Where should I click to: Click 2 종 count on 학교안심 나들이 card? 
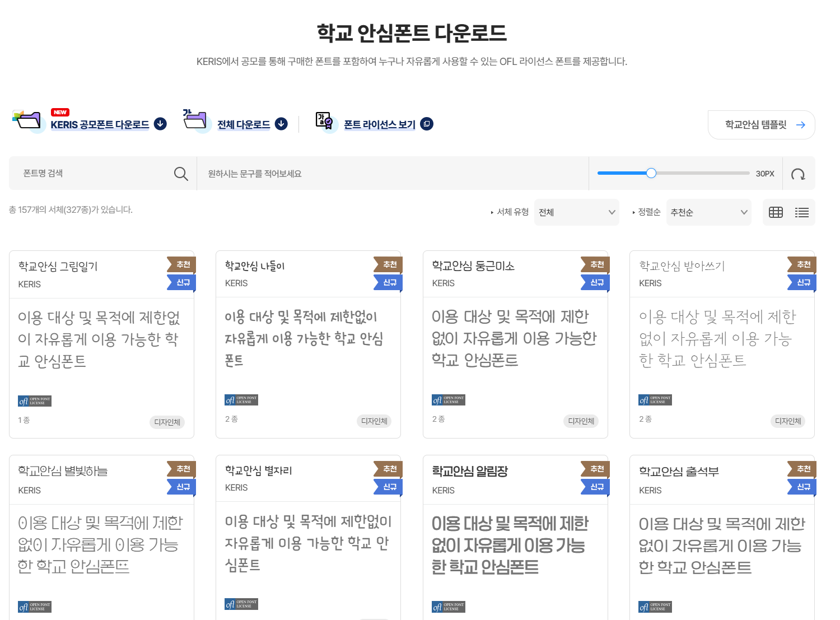point(231,419)
